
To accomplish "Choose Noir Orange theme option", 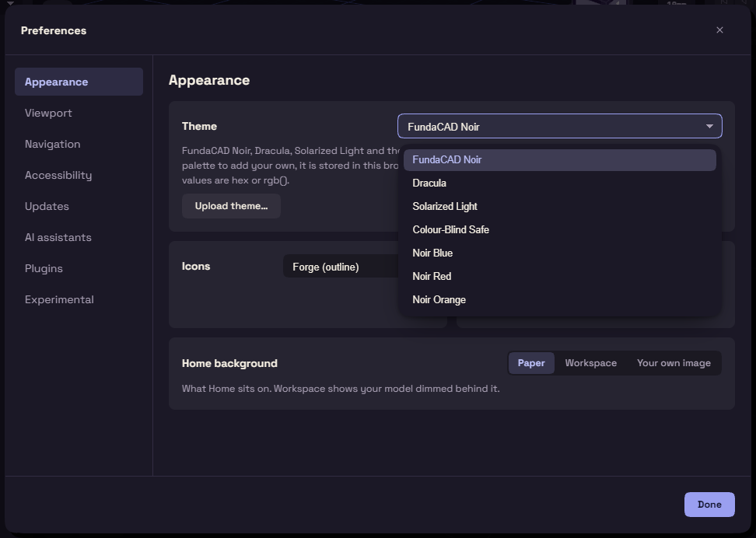I will 559,299.
